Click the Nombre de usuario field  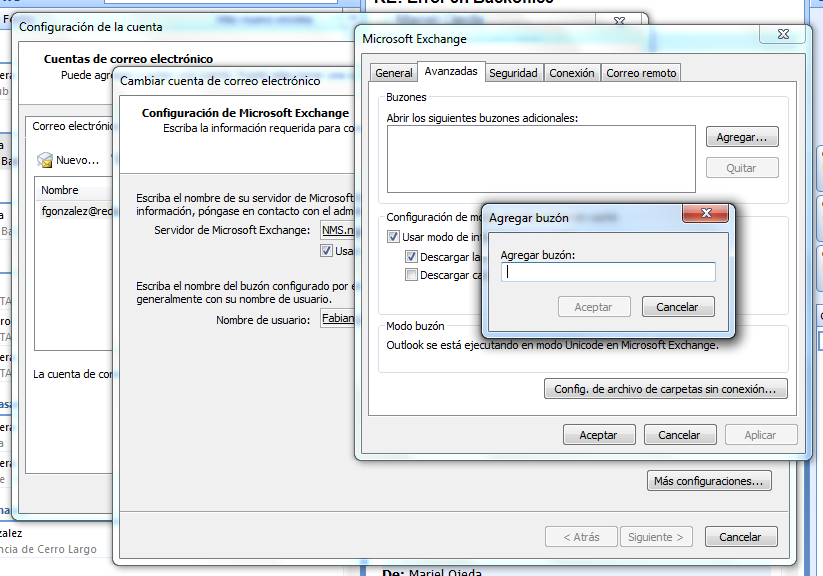tap(337, 320)
